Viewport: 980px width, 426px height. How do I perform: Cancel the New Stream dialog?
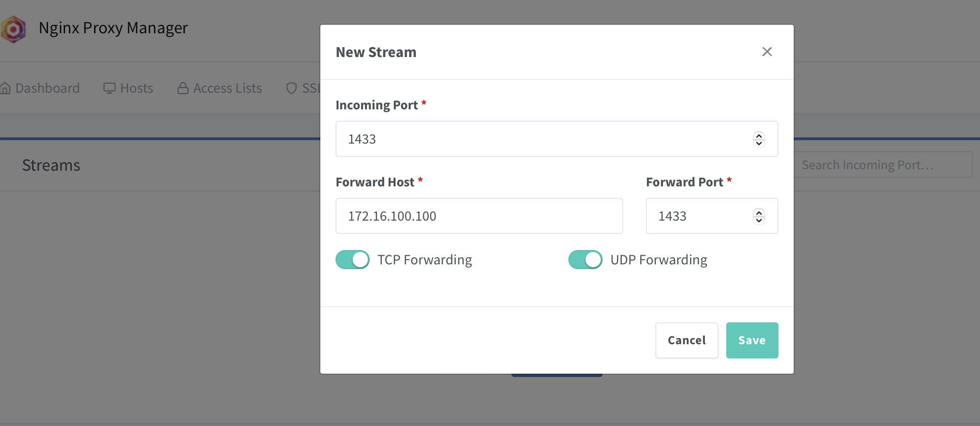tap(687, 340)
